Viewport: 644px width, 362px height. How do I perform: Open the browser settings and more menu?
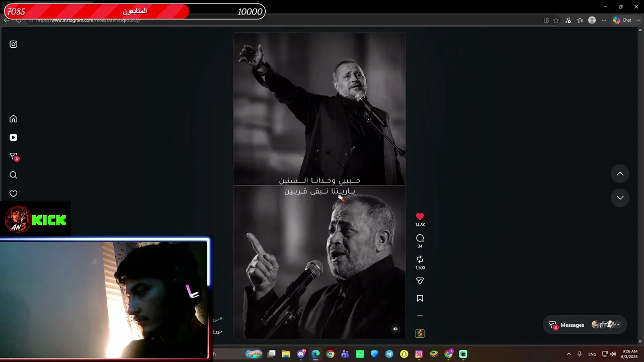coord(604,20)
